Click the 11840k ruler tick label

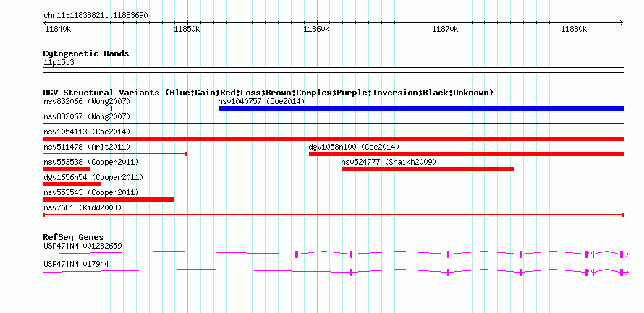pos(57,29)
